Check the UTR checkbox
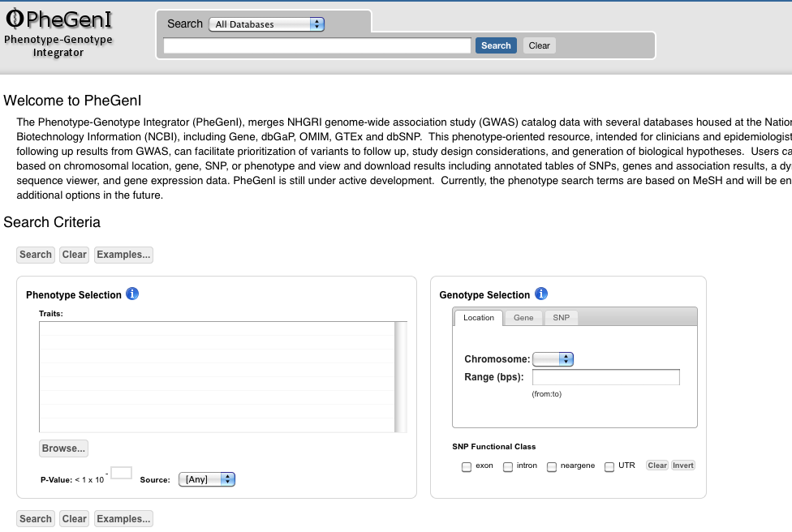792x532 pixels. coord(609,467)
